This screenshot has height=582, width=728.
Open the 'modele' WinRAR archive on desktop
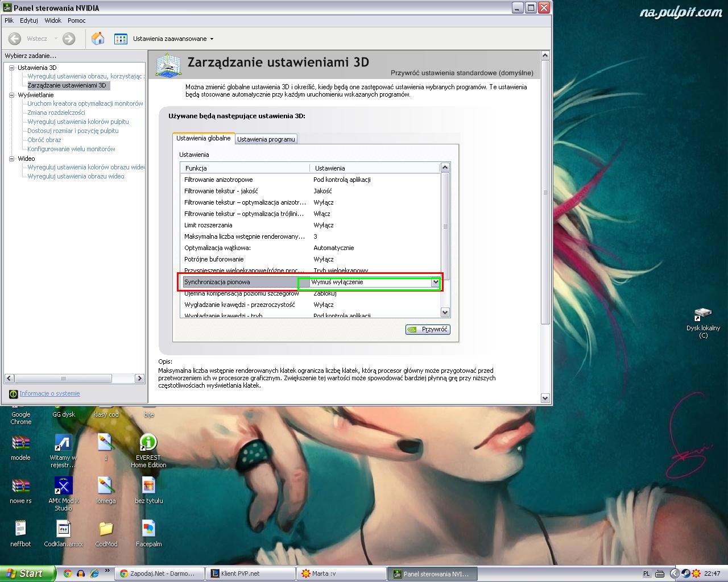click(20, 443)
